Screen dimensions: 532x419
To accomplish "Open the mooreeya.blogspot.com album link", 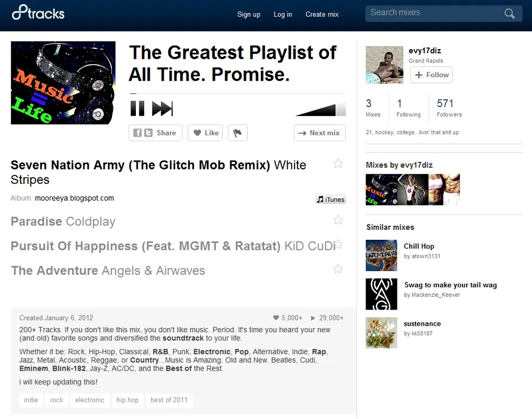I will (74, 198).
